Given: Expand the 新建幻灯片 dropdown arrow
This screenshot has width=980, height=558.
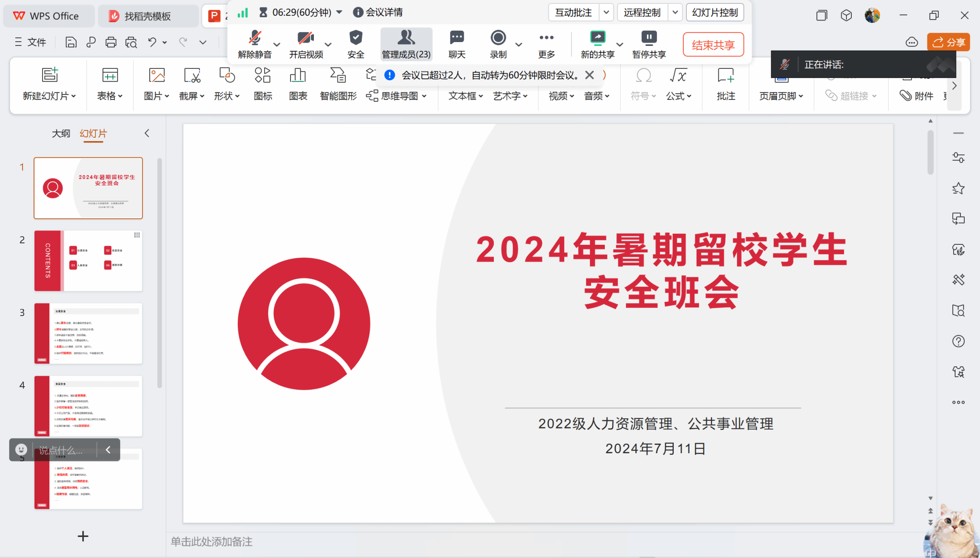Looking at the screenshot, I should (74, 96).
